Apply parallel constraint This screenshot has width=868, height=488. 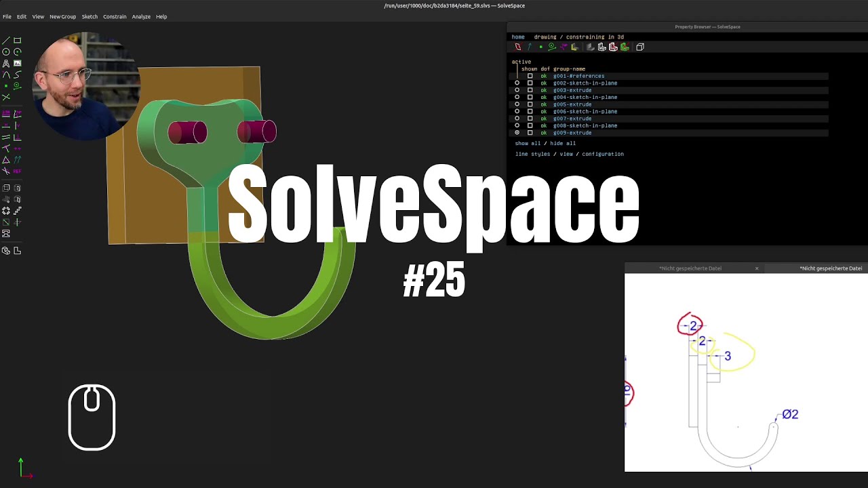(6, 136)
